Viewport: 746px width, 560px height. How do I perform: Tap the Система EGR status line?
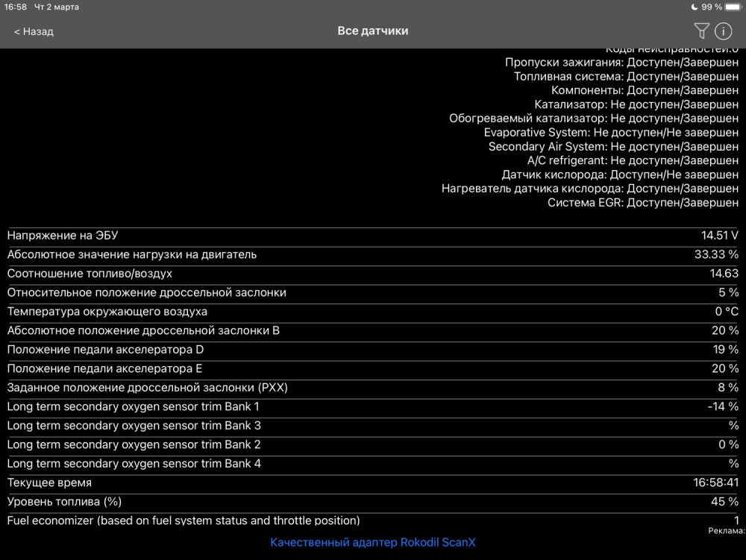pyautogui.click(x=643, y=202)
